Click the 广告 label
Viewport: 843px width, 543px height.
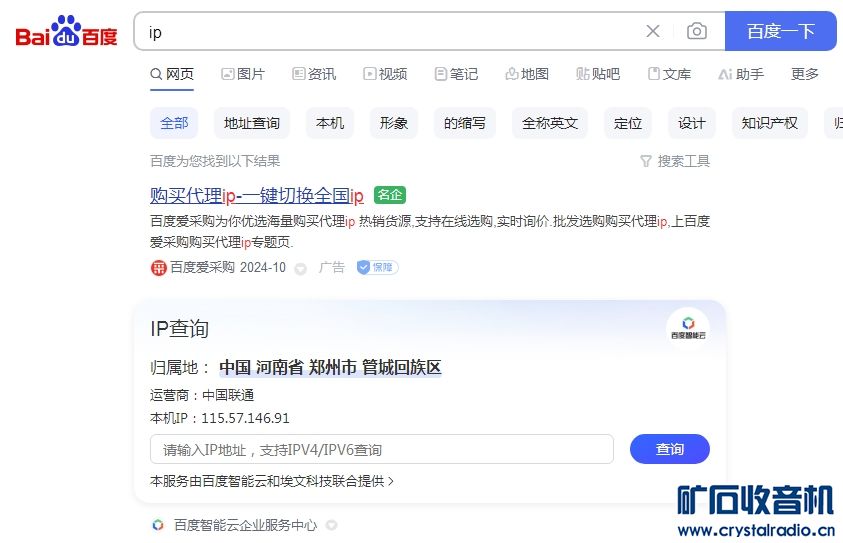(331, 267)
